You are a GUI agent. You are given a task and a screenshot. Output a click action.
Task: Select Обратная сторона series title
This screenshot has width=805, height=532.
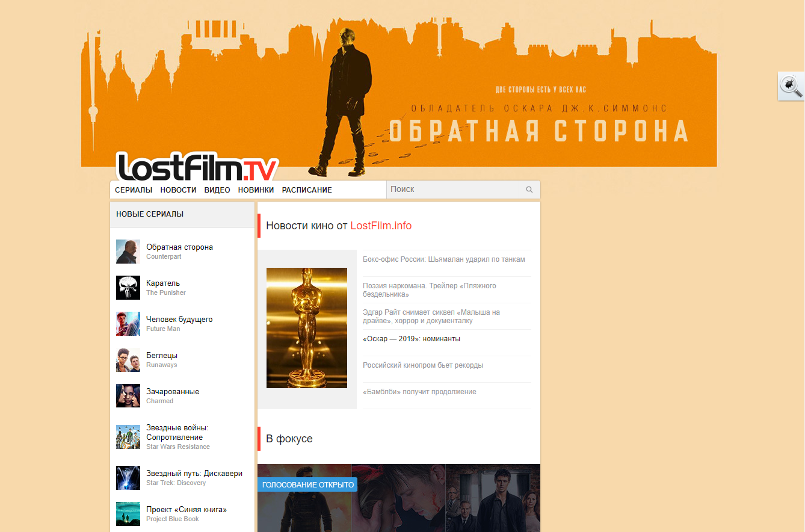tap(179, 247)
